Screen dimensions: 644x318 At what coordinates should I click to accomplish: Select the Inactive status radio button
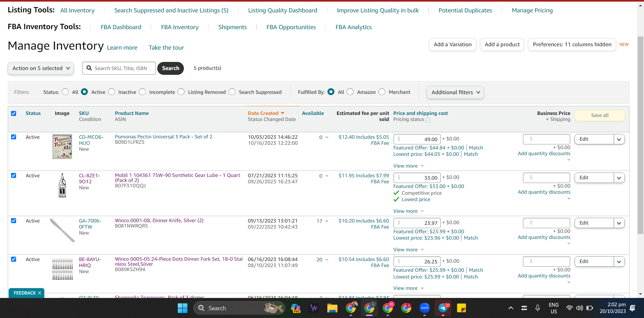click(x=112, y=92)
